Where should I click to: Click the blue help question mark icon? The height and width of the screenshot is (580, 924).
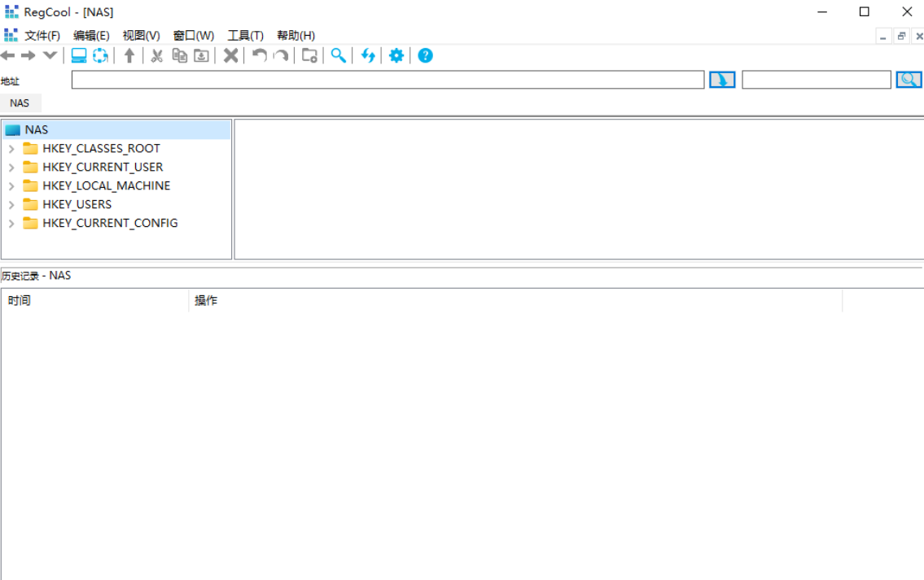425,55
